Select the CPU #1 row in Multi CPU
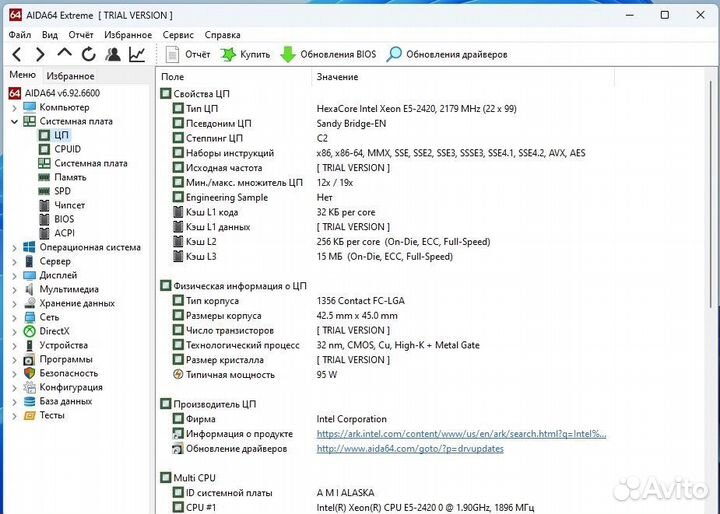 (x=353, y=508)
